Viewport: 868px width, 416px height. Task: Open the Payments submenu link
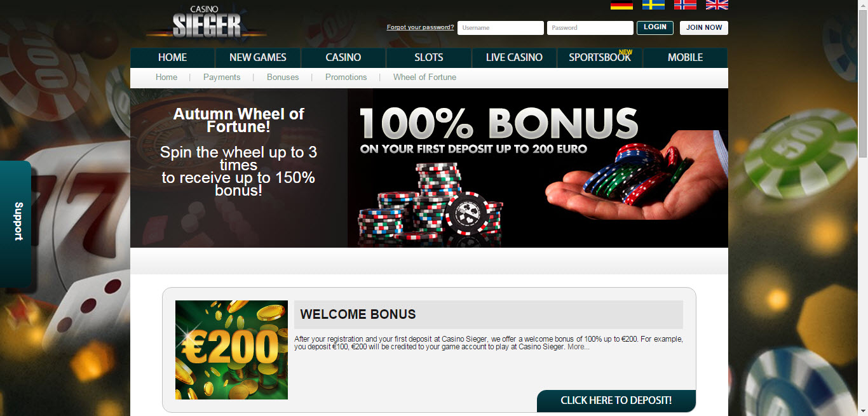222,77
